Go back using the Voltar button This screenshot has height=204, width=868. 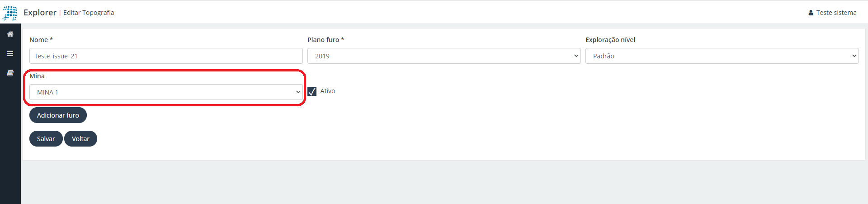(x=80, y=139)
